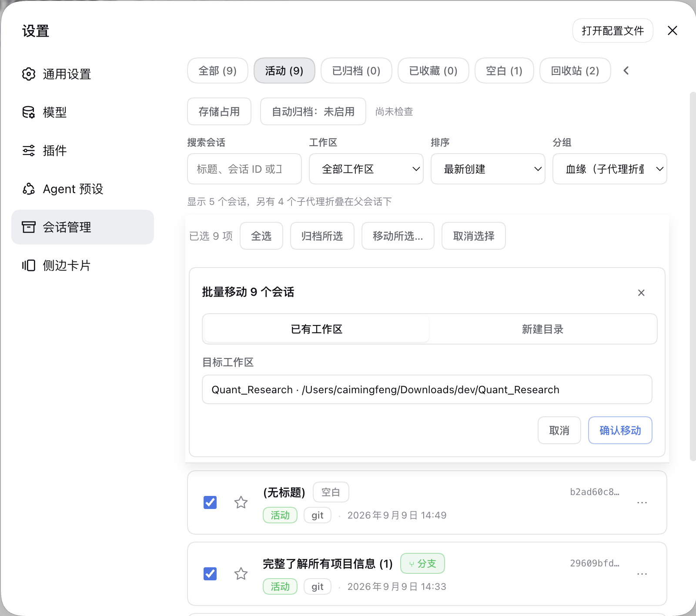This screenshot has height=616, width=696.
Task: Switch to the 全部 (9) filter tab
Action: (217, 70)
